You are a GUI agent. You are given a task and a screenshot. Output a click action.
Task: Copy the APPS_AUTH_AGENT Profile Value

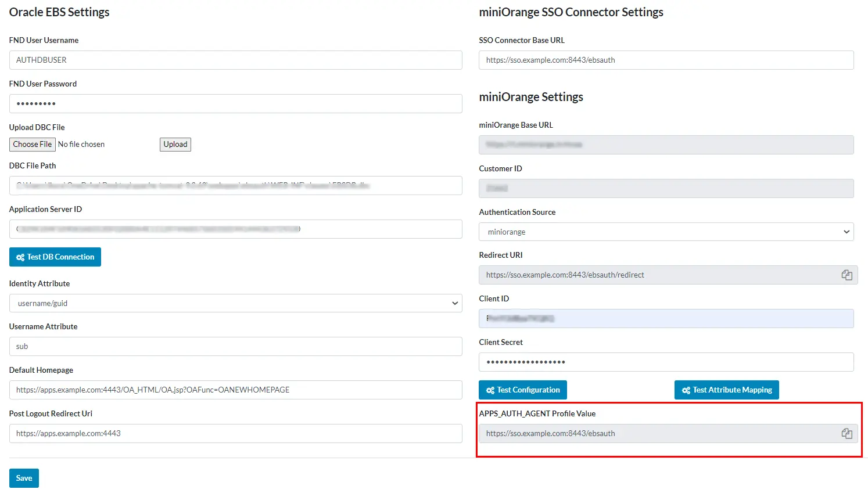[847, 433]
